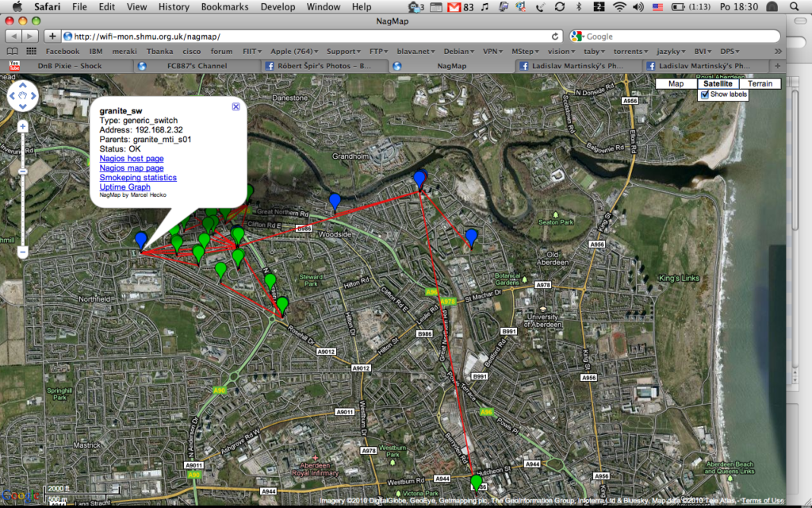Screen dimensions: 812x508
Task: Click the menu bar clock Po 18:30
Action: click(738, 6)
